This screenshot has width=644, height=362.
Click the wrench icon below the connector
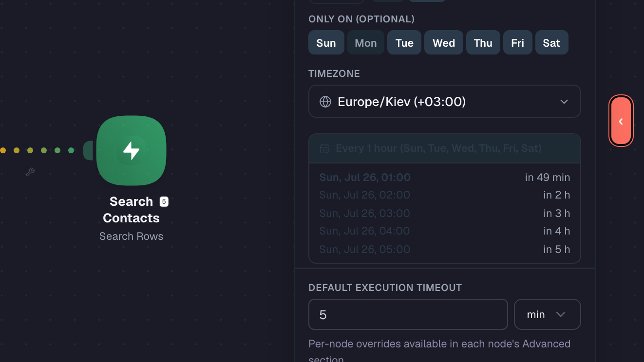pos(30,172)
